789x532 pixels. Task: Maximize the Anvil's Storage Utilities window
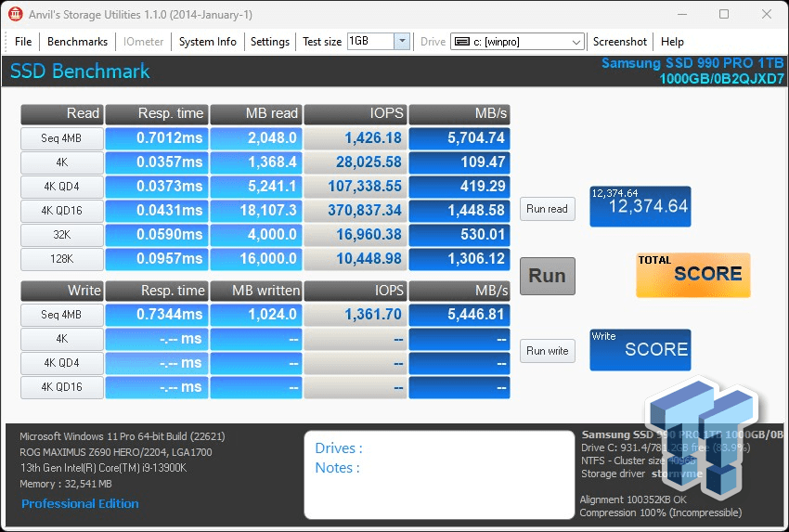(724, 14)
